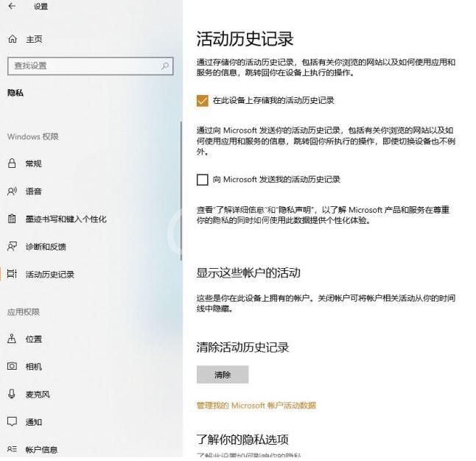Click the 活动历史记录 page heading

coord(245,39)
